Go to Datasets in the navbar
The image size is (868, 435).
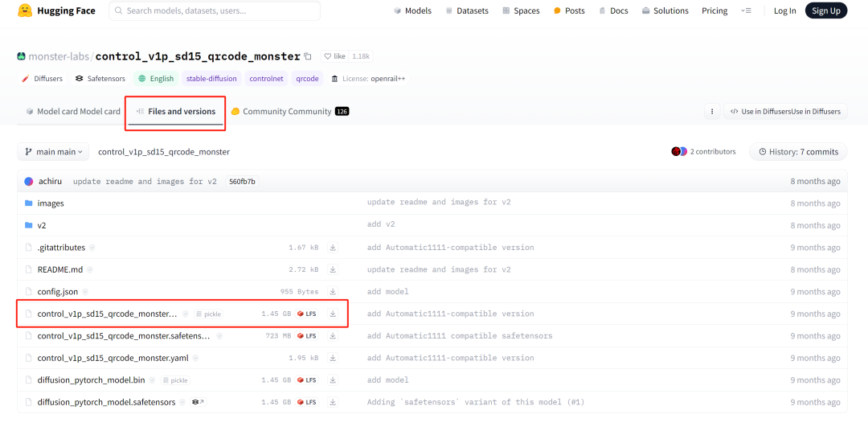coord(467,10)
